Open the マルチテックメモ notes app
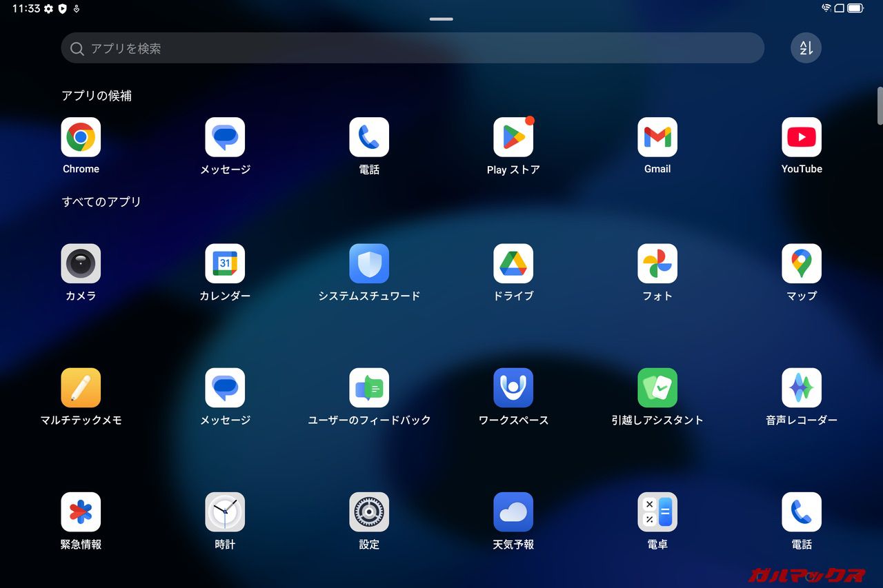Viewport: 883px width, 588px height. click(81, 387)
